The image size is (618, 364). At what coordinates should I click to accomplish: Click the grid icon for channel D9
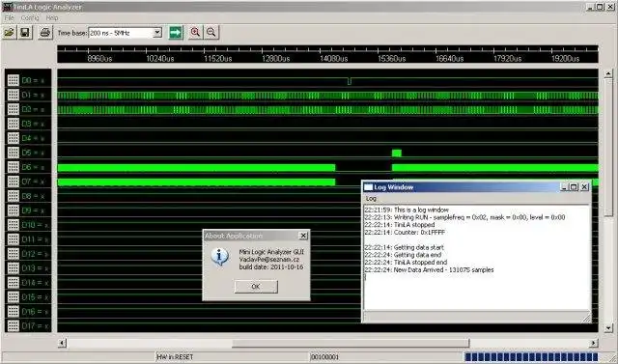click(13, 210)
